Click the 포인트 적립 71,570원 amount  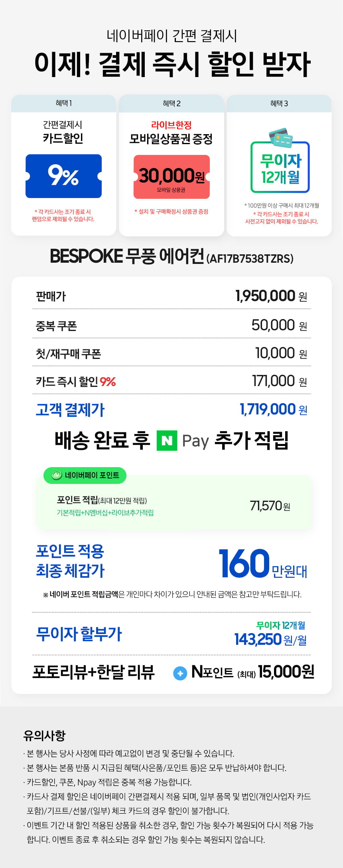[270, 506]
